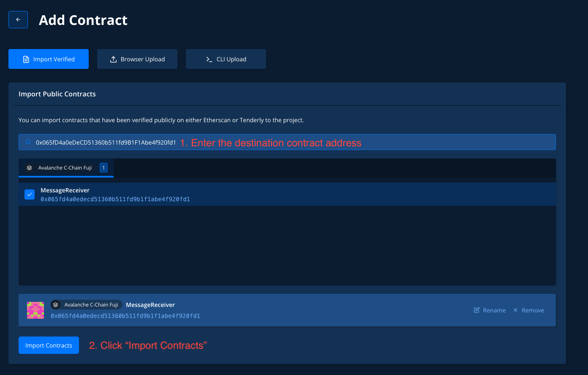This screenshot has height=375, width=588.
Task: Click the result count badge on the tab
Action: coord(103,168)
